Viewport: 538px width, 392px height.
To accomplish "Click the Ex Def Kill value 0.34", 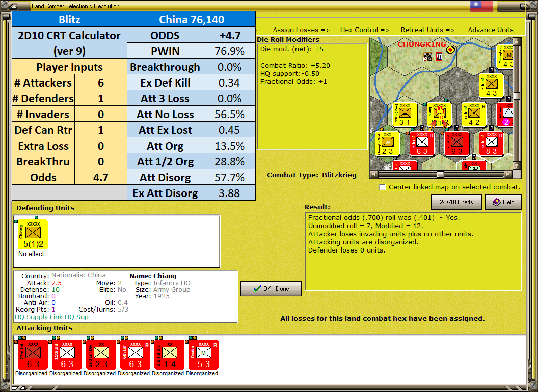I will [x=229, y=82].
